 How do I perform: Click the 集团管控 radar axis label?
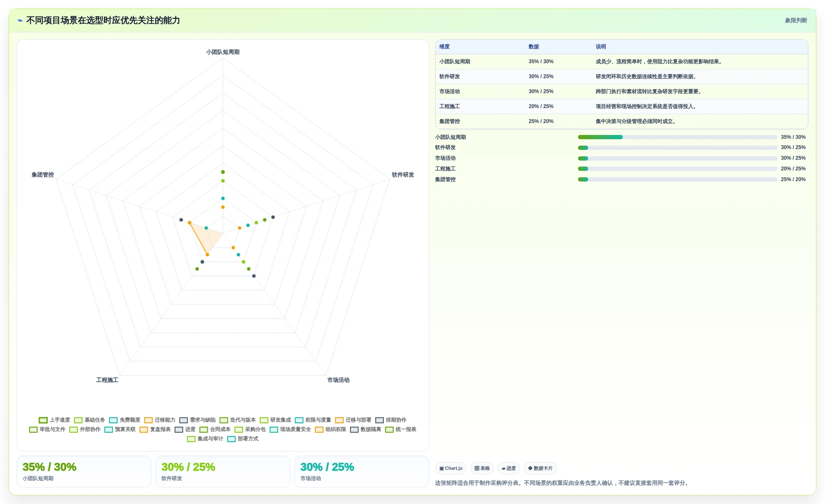(x=43, y=175)
